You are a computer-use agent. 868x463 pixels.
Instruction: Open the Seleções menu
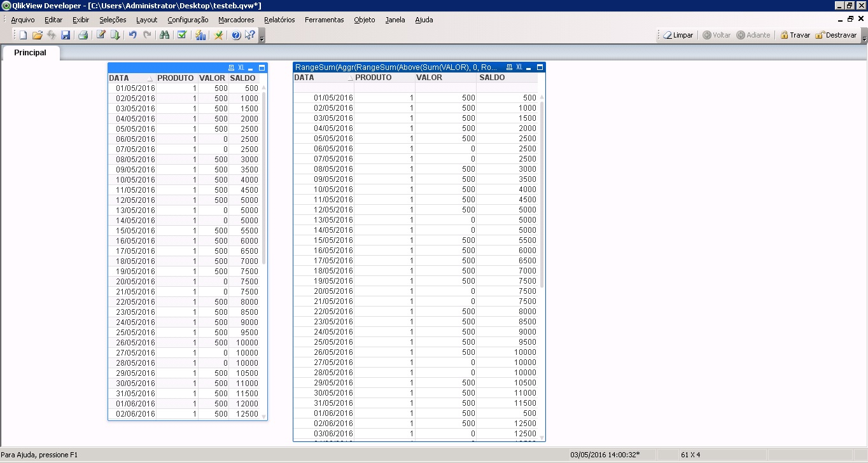[113, 20]
